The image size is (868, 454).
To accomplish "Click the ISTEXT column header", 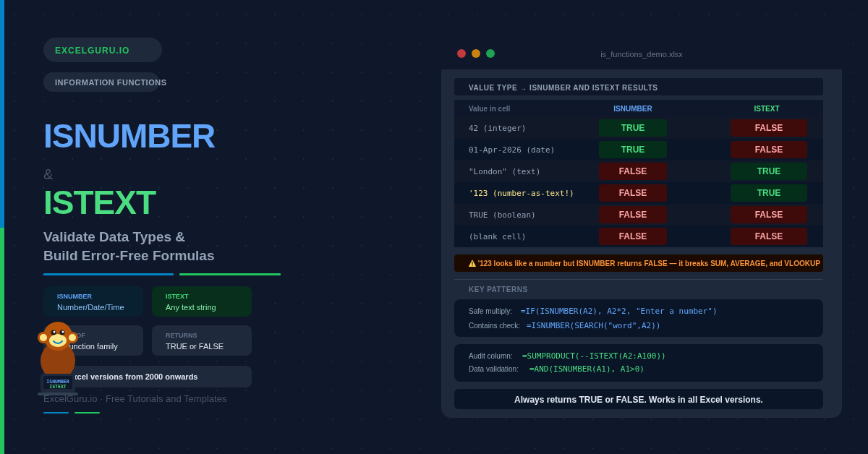I will pos(767,109).
